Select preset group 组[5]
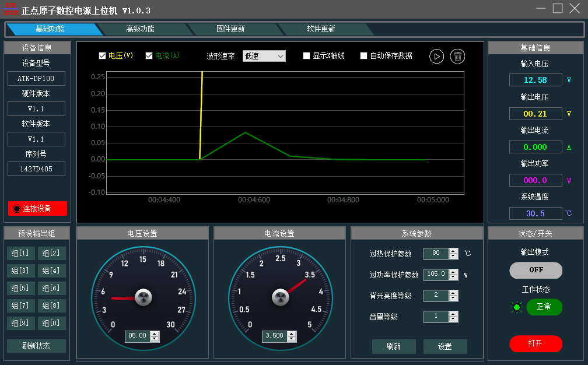588x365 pixels. (20, 288)
